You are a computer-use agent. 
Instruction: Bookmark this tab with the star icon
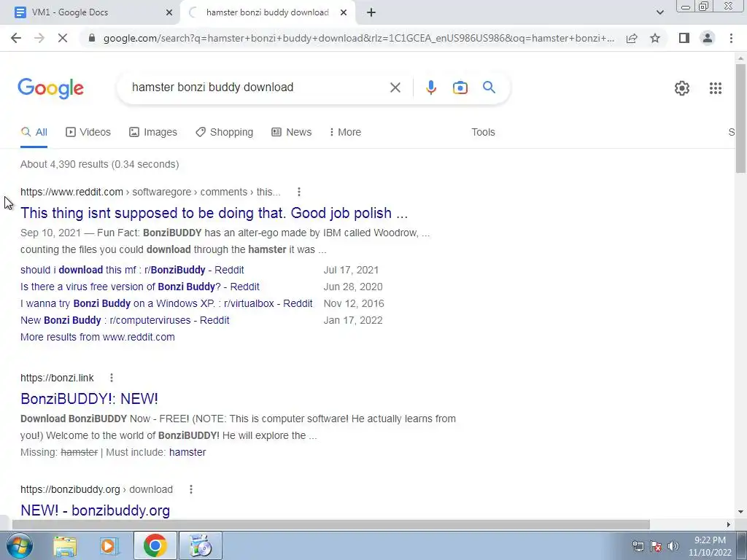tap(655, 38)
